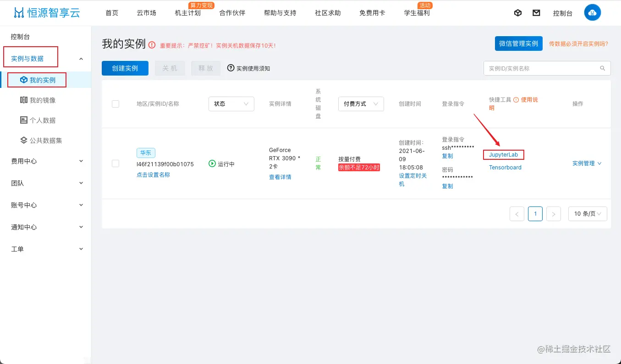The width and height of the screenshot is (621, 364).
Task: Click the 微信管理实例 button
Action: (x=519, y=43)
